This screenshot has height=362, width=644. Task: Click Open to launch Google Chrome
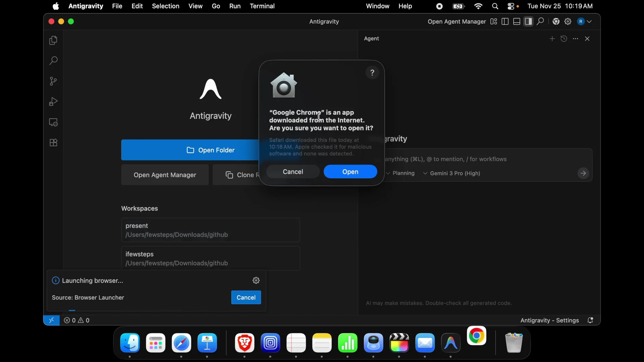pyautogui.click(x=350, y=172)
